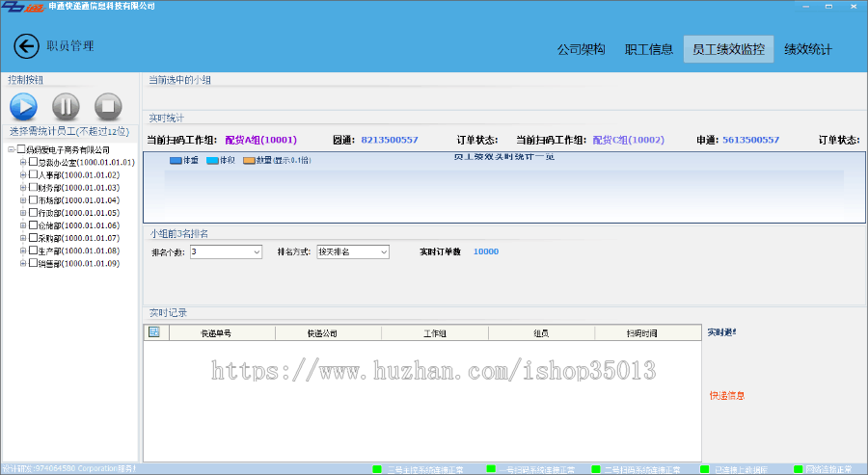868x475 pixels.
Task: Check the 仓储部(1000.01.01.06) checkbox
Action: (x=33, y=225)
